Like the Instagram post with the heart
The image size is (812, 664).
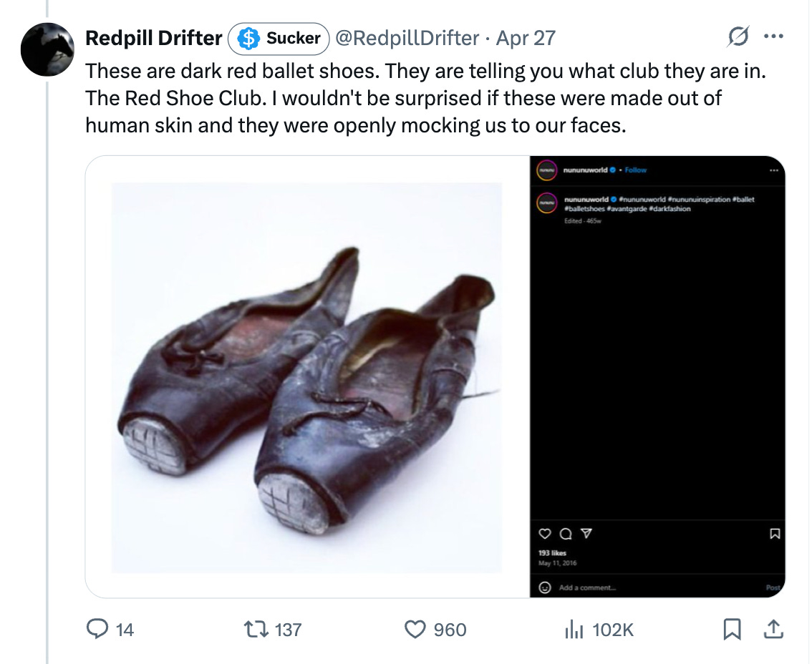tap(545, 534)
